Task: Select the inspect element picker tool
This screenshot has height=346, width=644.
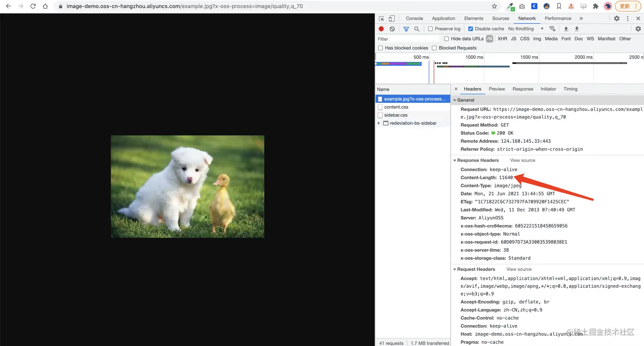Action: pos(382,19)
